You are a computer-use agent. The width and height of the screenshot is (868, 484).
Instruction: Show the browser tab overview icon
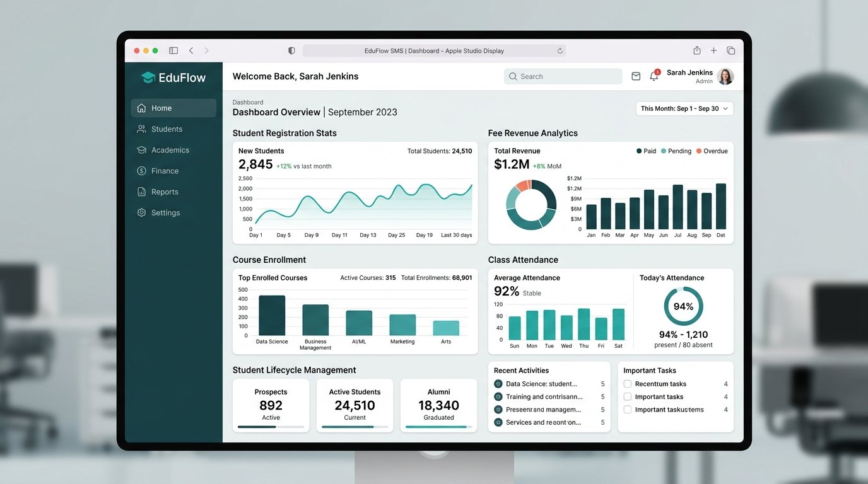[730, 50]
